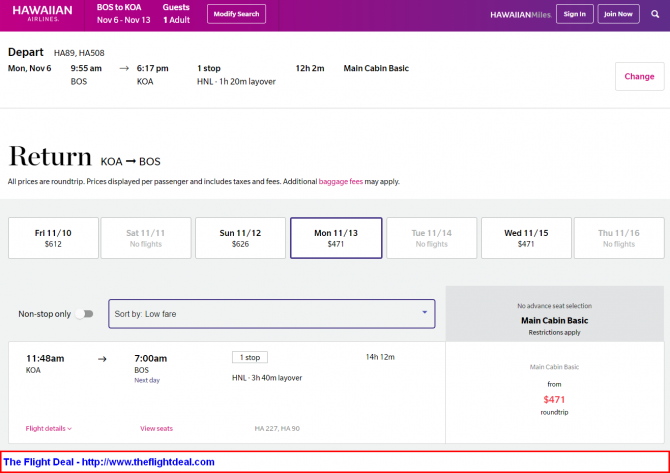Open the baggage fees link
Screen dimensions: 670x473
(341, 182)
